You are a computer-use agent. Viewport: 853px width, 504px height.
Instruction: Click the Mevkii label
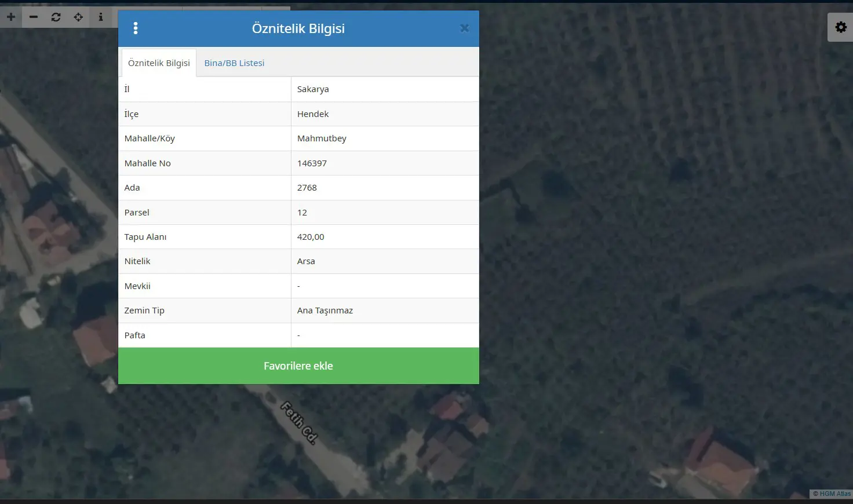[137, 286]
